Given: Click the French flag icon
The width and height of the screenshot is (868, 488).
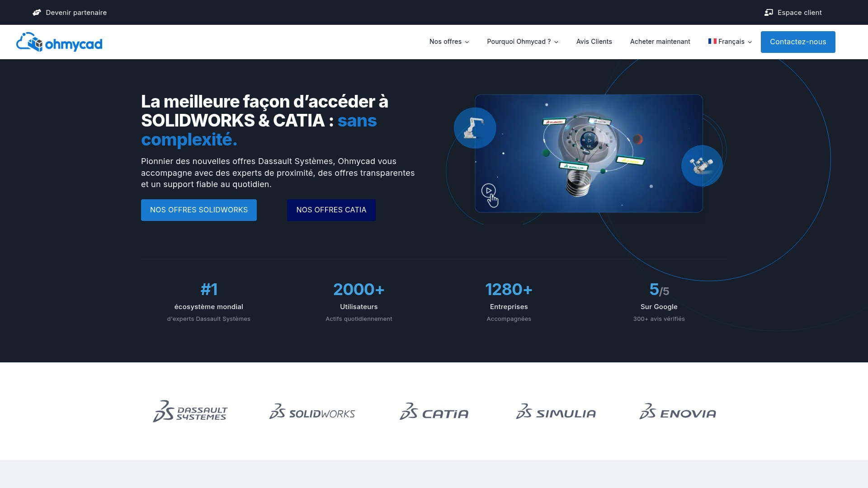Looking at the screenshot, I should click(x=712, y=41).
